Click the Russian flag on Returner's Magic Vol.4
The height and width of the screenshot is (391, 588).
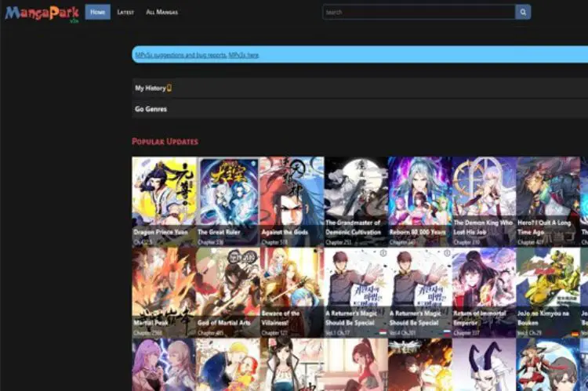[447, 332]
